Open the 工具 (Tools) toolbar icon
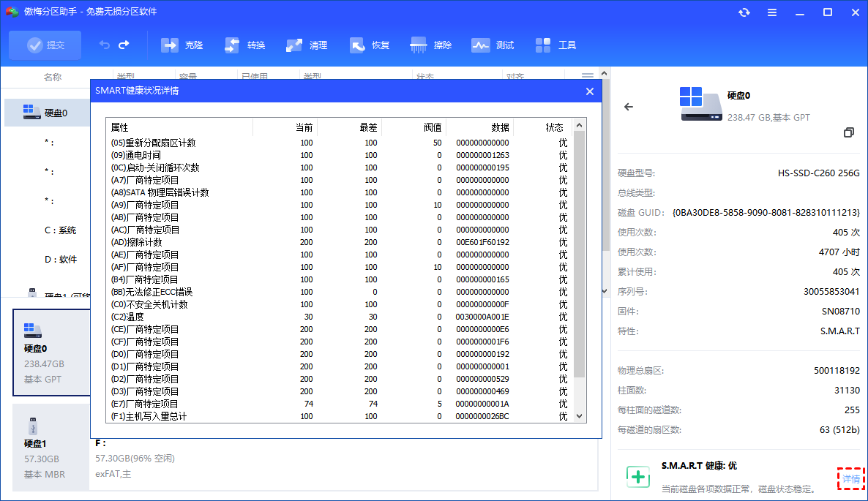This screenshot has height=501, width=868. (556, 45)
